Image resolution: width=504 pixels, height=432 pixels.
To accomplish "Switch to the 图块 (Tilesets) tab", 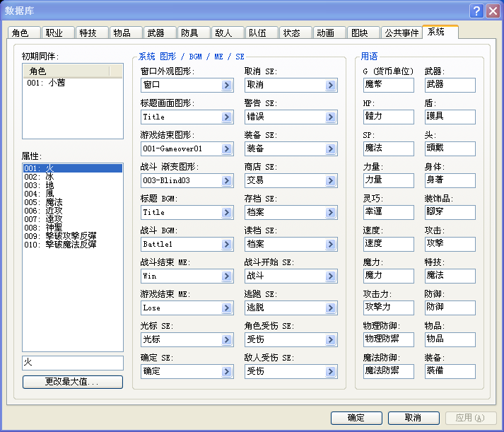I will (363, 33).
